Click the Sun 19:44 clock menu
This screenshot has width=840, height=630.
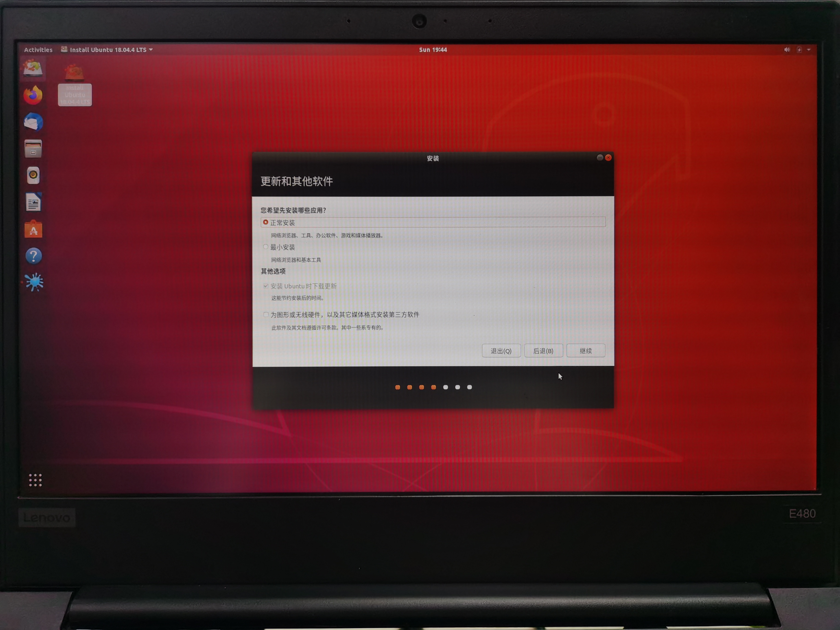pyautogui.click(x=432, y=49)
